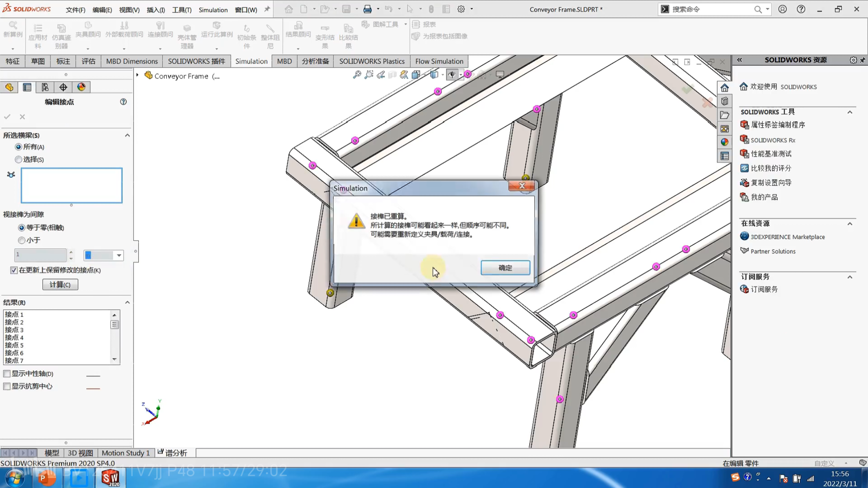Enable the 显示抗剪中心 checkbox
Image resolution: width=868 pixels, height=488 pixels.
[7, 386]
